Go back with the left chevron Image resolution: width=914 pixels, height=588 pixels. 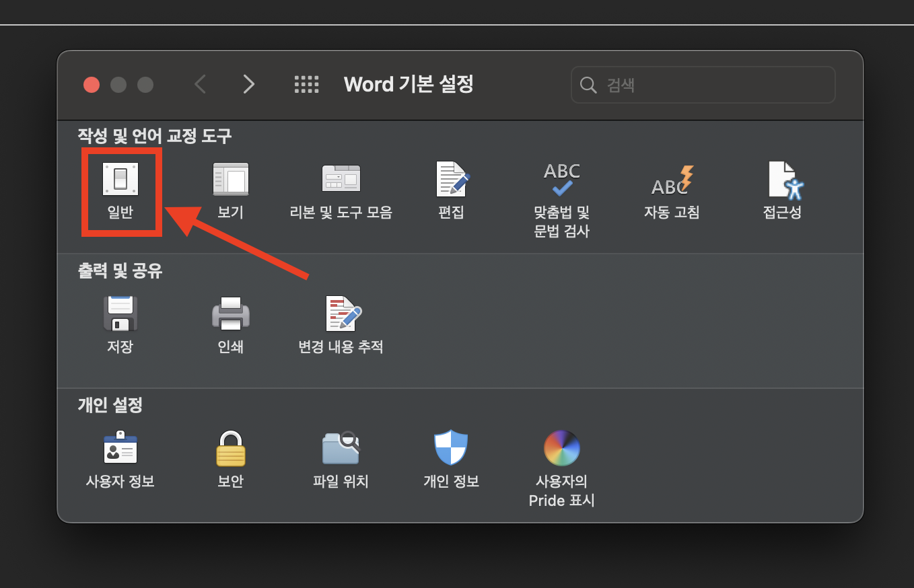(200, 84)
